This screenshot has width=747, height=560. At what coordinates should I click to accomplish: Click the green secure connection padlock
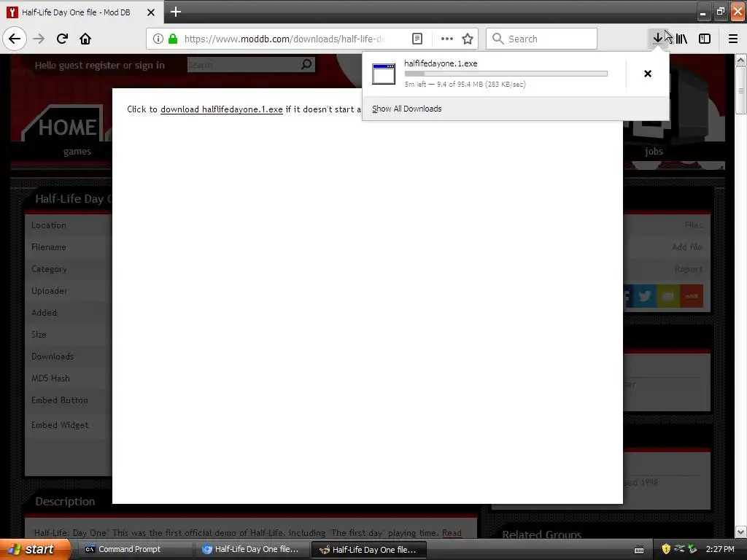click(x=173, y=39)
